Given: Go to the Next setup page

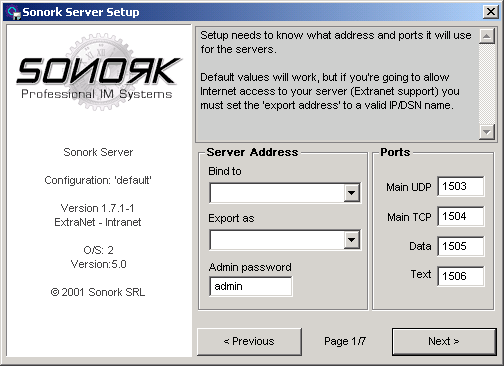Looking at the screenshot, I should (444, 342).
